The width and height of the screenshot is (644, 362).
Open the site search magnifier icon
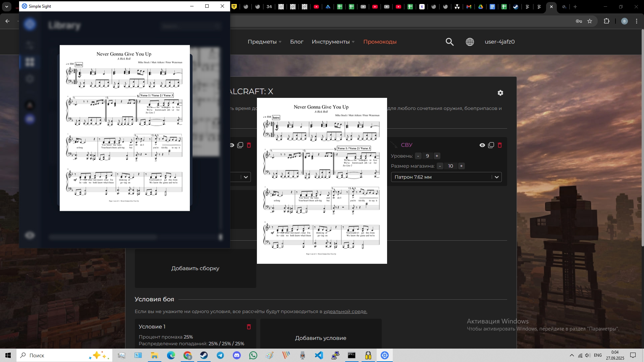coord(449,42)
